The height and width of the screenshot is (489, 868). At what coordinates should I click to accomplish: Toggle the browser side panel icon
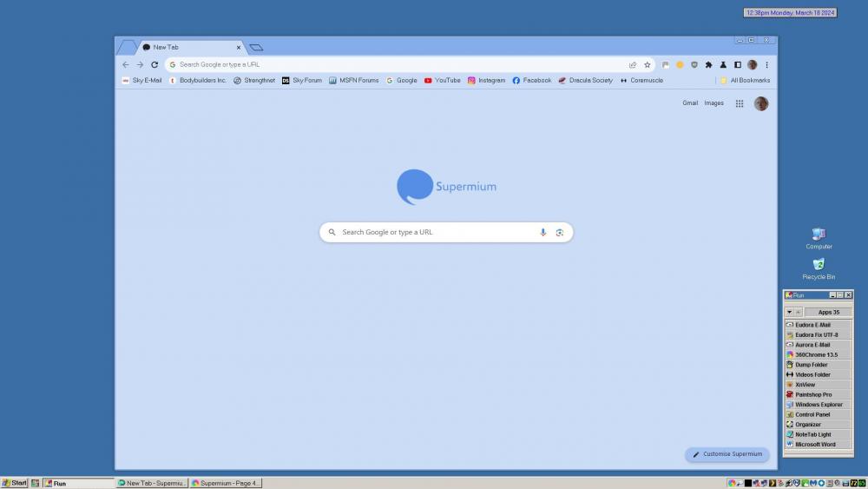tap(737, 65)
